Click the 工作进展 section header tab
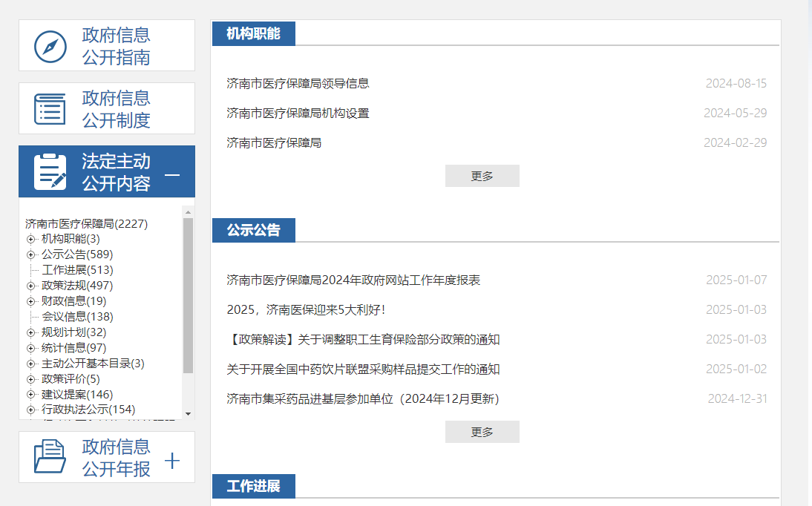 [253, 487]
